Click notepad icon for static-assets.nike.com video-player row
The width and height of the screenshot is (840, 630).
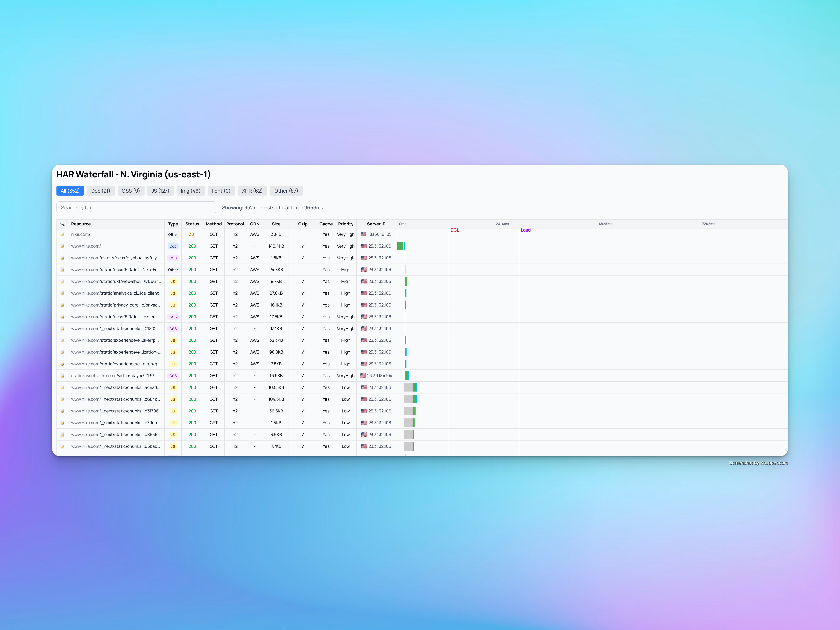pyautogui.click(x=62, y=376)
